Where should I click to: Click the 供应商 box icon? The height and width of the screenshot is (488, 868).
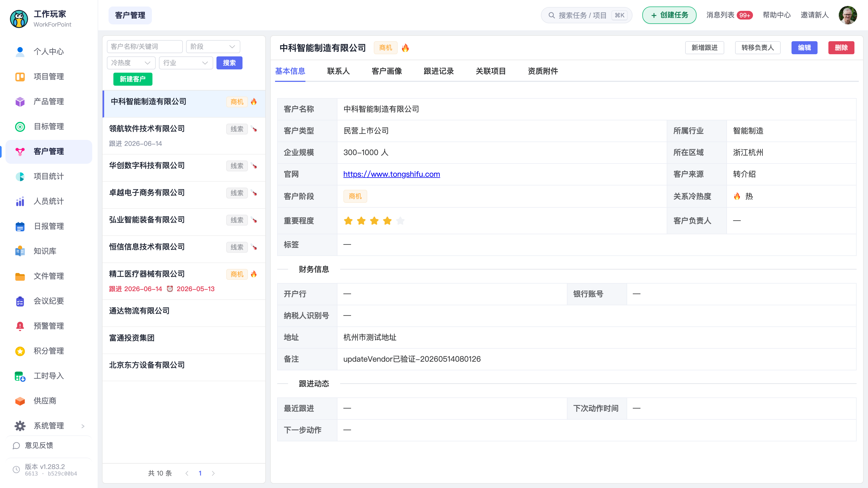[x=20, y=401]
